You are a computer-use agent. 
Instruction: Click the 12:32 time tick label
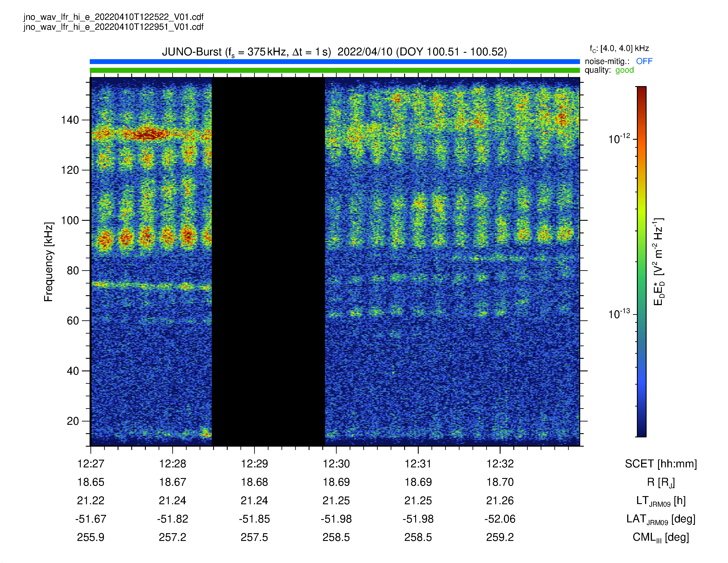(500, 464)
